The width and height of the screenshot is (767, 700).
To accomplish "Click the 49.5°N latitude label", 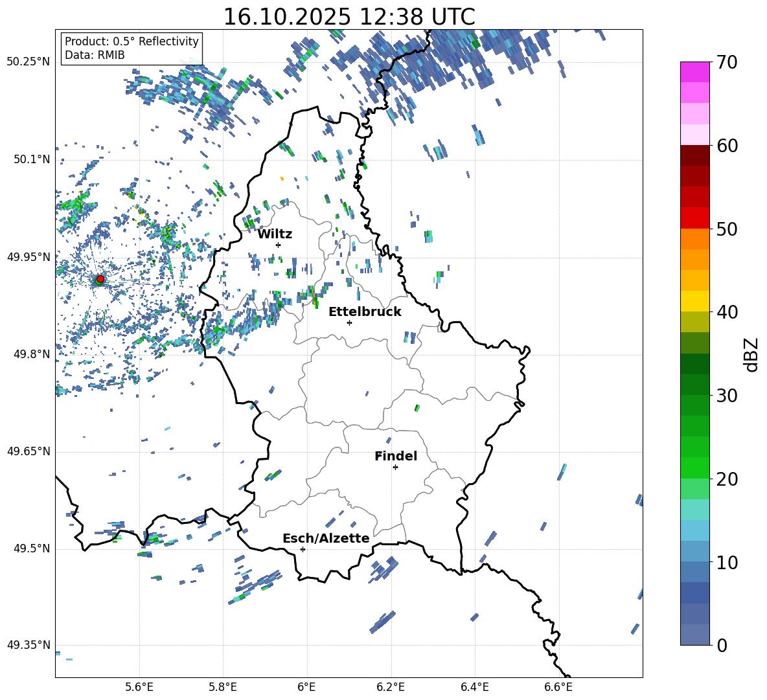I will [32, 548].
